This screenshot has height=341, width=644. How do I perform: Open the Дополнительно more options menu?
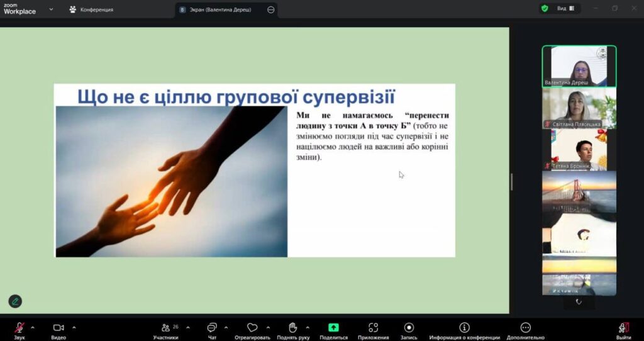526,328
